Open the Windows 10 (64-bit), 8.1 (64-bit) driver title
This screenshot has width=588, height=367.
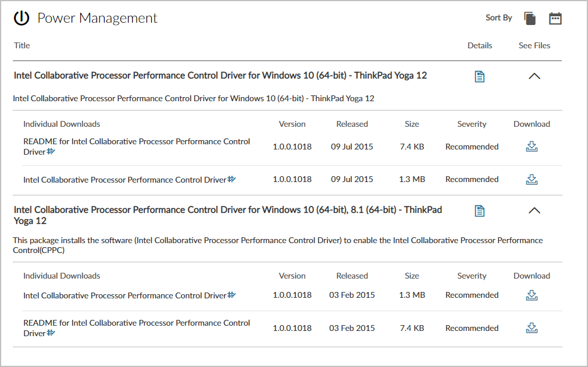point(227,215)
